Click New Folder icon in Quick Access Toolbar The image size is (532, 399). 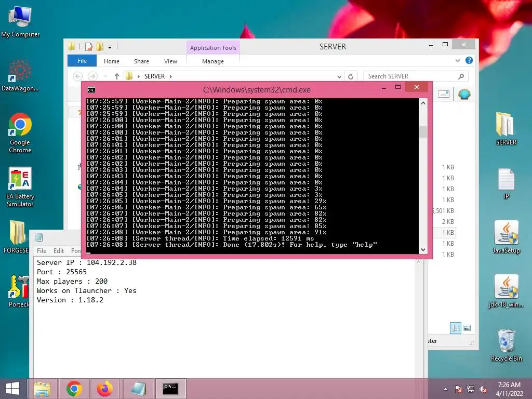click(100, 47)
